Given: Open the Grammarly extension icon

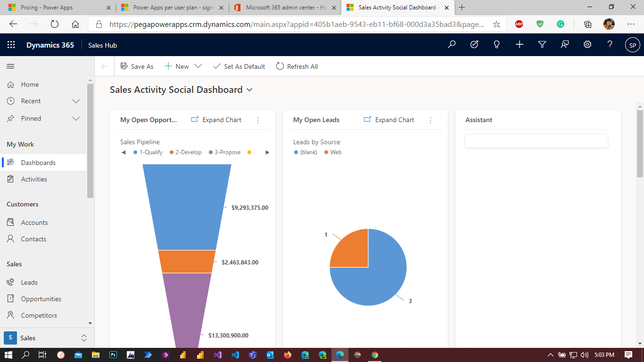Looking at the screenshot, I should point(561,24).
